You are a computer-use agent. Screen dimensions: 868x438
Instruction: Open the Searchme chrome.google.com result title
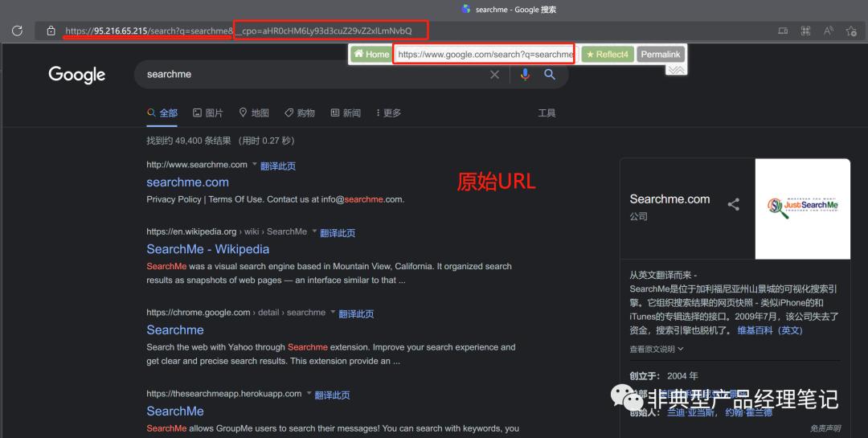point(175,330)
